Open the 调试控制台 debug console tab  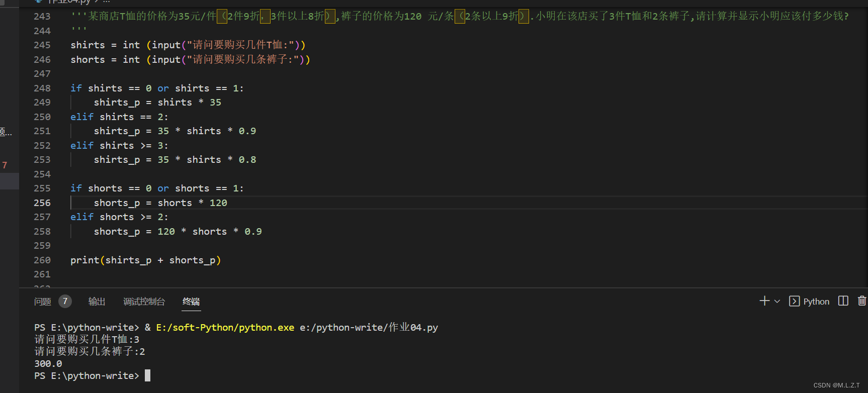pos(144,302)
